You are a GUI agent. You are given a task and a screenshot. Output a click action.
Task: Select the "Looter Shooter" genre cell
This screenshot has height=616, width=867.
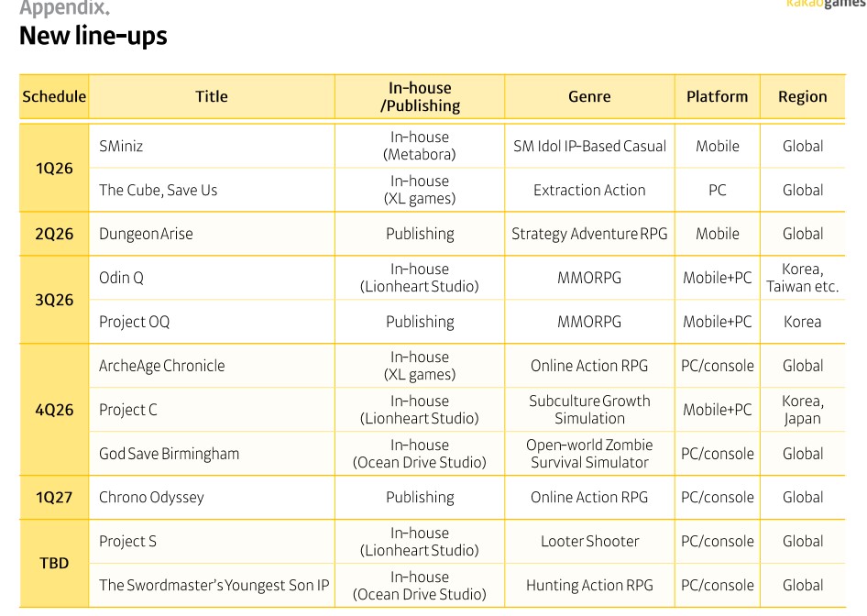point(589,542)
